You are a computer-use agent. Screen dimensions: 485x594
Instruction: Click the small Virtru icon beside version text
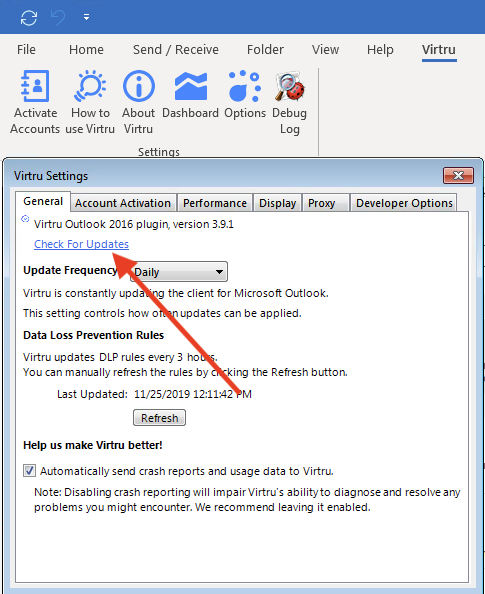(25, 219)
